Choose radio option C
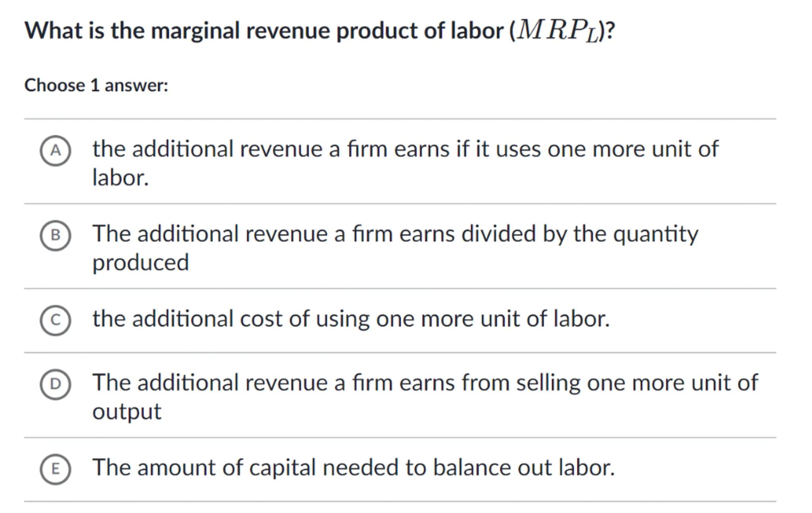The width and height of the screenshot is (812, 513). tap(56, 320)
